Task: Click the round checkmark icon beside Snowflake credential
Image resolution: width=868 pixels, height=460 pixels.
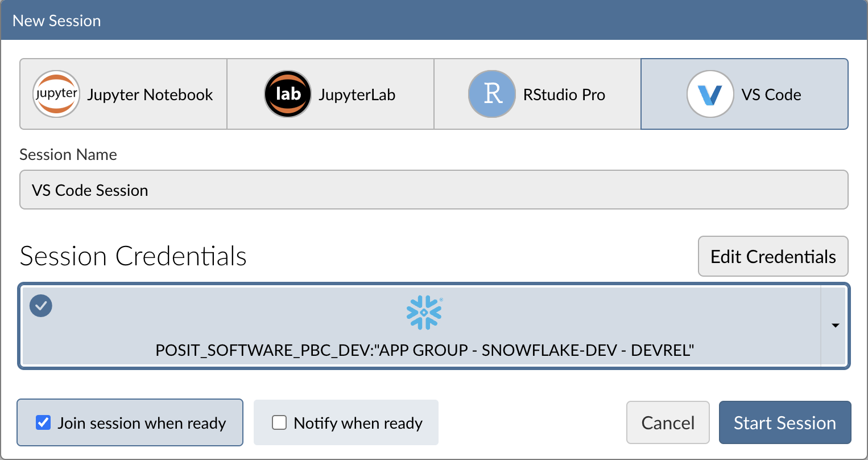Action: pyautogui.click(x=41, y=306)
